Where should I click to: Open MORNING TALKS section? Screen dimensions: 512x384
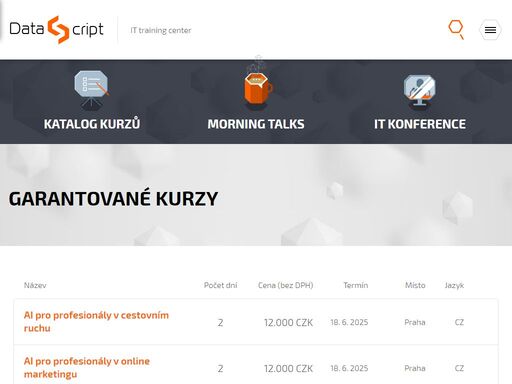click(x=256, y=124)
